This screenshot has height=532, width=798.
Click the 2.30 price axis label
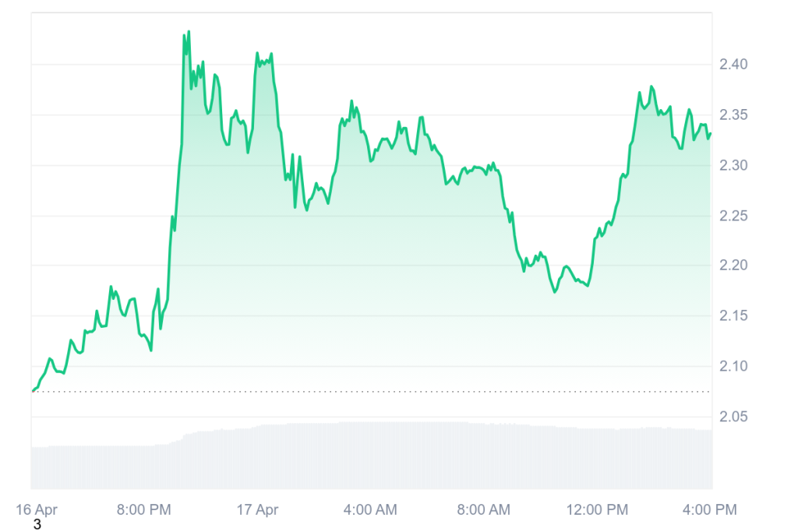pyautogui.click(x=733, y=166)
